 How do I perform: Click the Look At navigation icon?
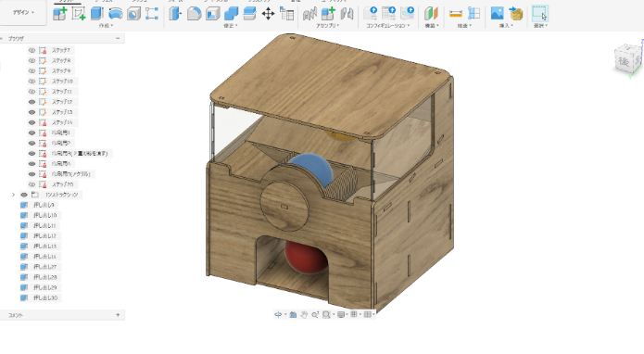293,314
